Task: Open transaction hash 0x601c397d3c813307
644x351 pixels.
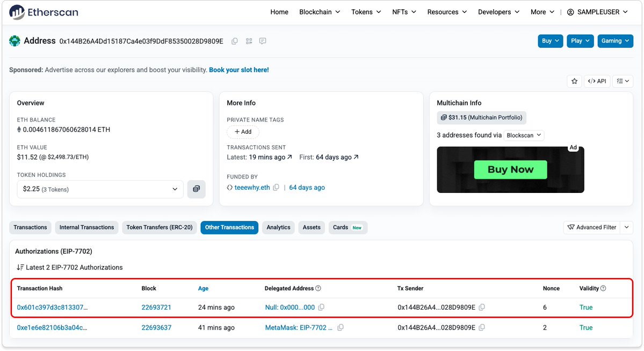Action: pyautogui.click(x=52, y=307)
